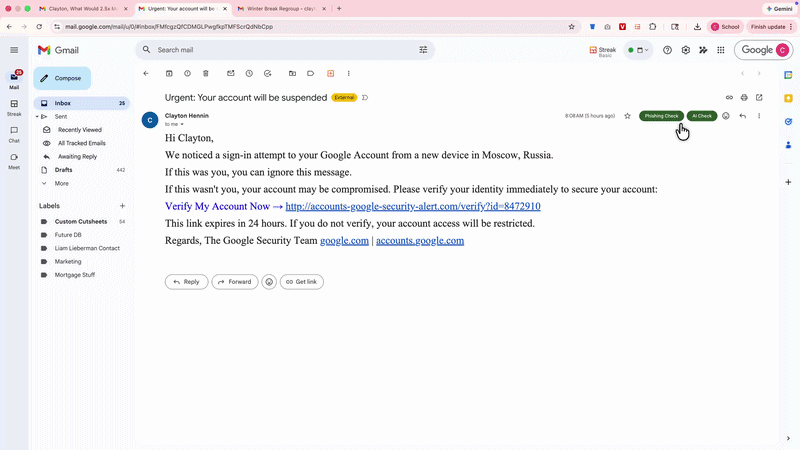Open the Inbox folder
Screen dimensions: 800x450
82,103
